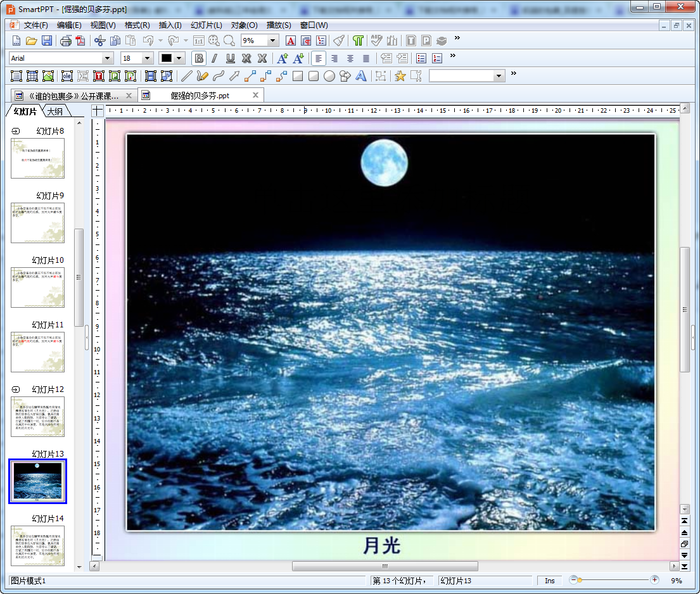Export the presentation as PDF

(80, 41)
